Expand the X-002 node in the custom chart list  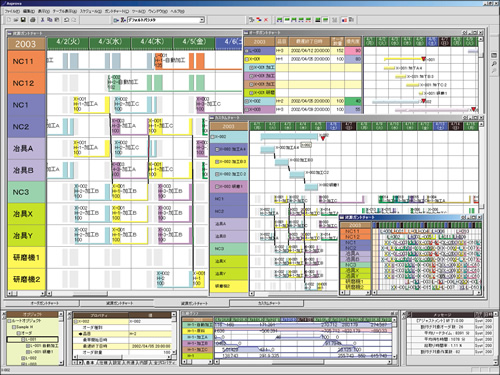coord(212,137)
